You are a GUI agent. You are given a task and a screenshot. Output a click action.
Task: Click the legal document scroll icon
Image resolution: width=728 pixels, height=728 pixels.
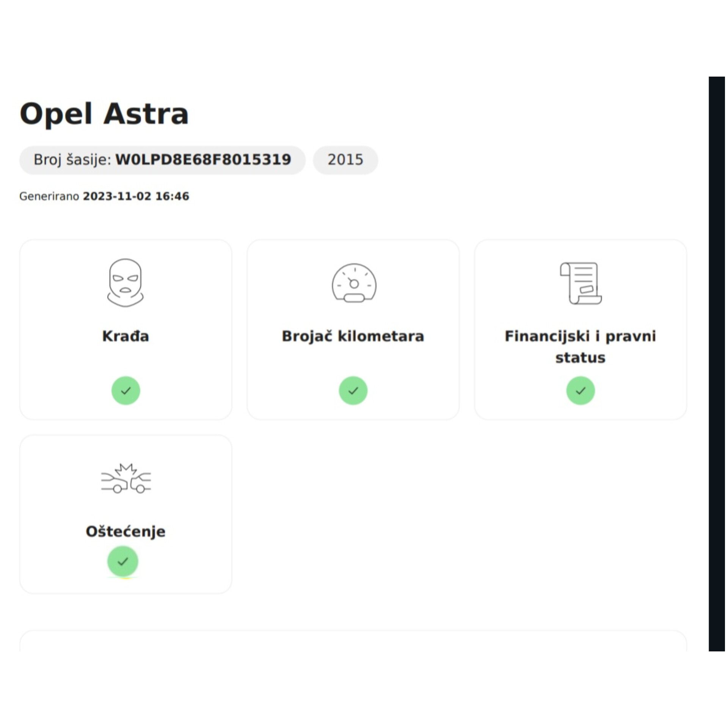(581, 283)
